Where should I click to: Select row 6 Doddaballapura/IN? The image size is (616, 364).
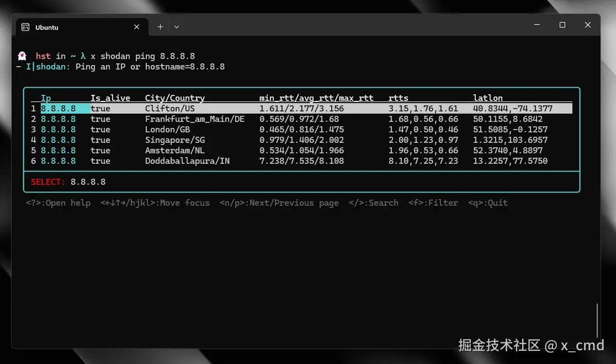(x=301, y=161)
